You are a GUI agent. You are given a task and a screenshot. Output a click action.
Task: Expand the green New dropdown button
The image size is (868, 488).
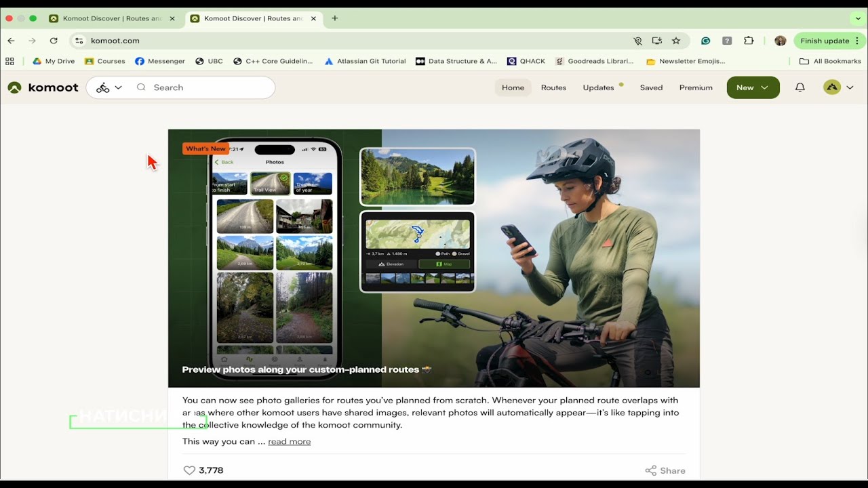click(x=753, y=87)
